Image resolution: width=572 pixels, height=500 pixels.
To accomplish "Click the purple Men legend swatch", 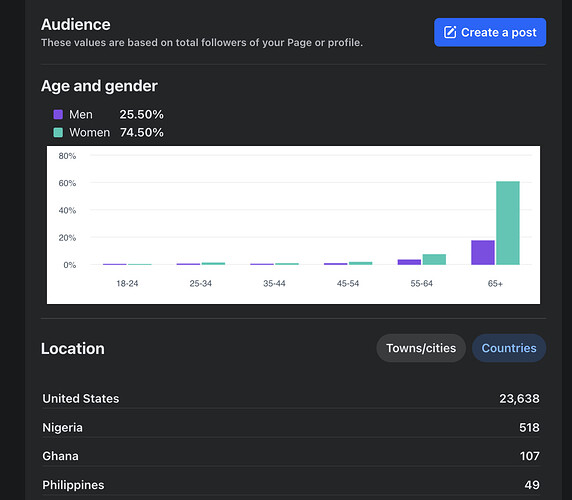I will [x=58, y=115].
